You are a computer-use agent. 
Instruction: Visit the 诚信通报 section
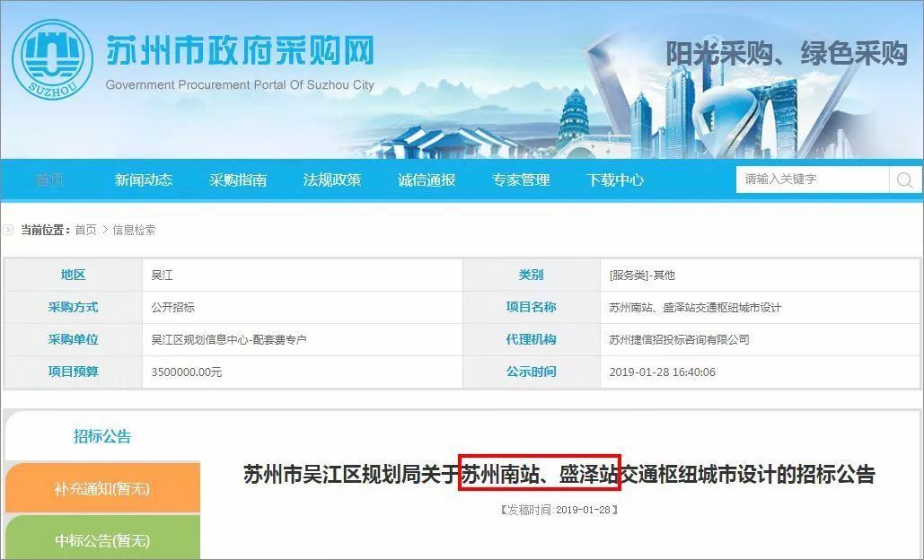pyautogui.click(x=425, y=179)
